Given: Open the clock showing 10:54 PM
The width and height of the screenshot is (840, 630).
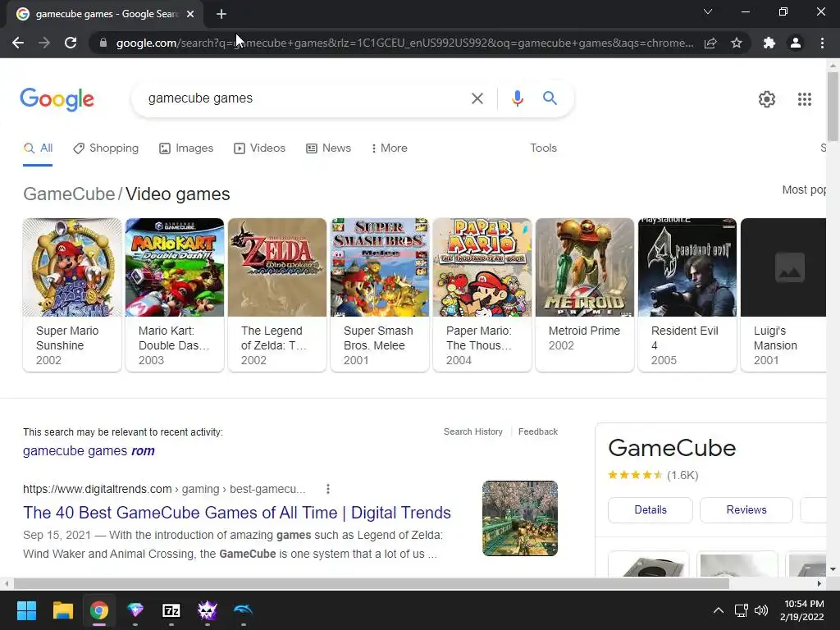Looking at the screenshot, I should pyautogui.click(x=802, y=610).
